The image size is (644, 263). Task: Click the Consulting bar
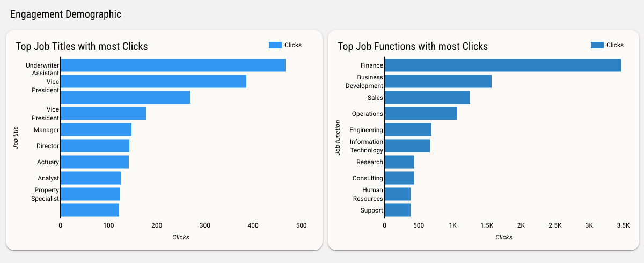pos(399,178)
